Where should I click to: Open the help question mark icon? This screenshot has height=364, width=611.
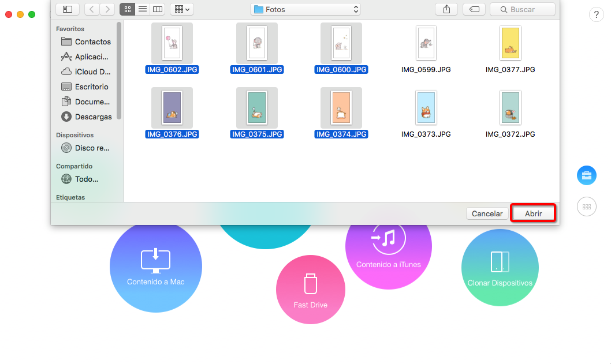(596, 15)
